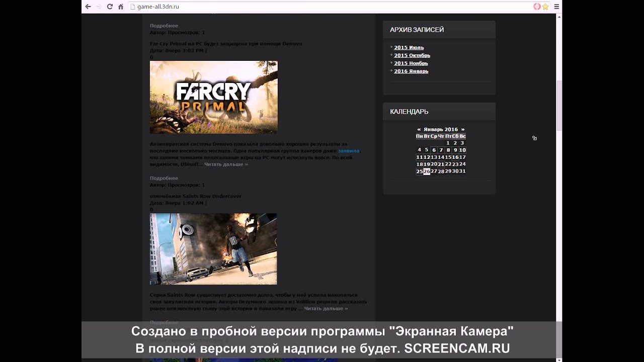Click the red extension icon in address bar

click(x=537, y=7)
